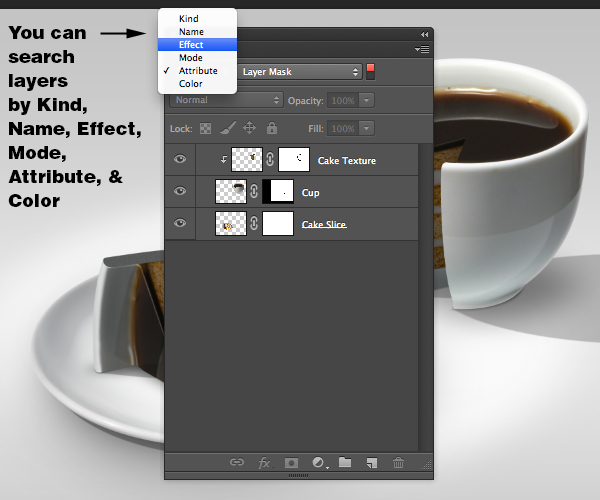
Task: Lock transparent pixels icon
Action: pyautogui.click(x=205, y=129)
